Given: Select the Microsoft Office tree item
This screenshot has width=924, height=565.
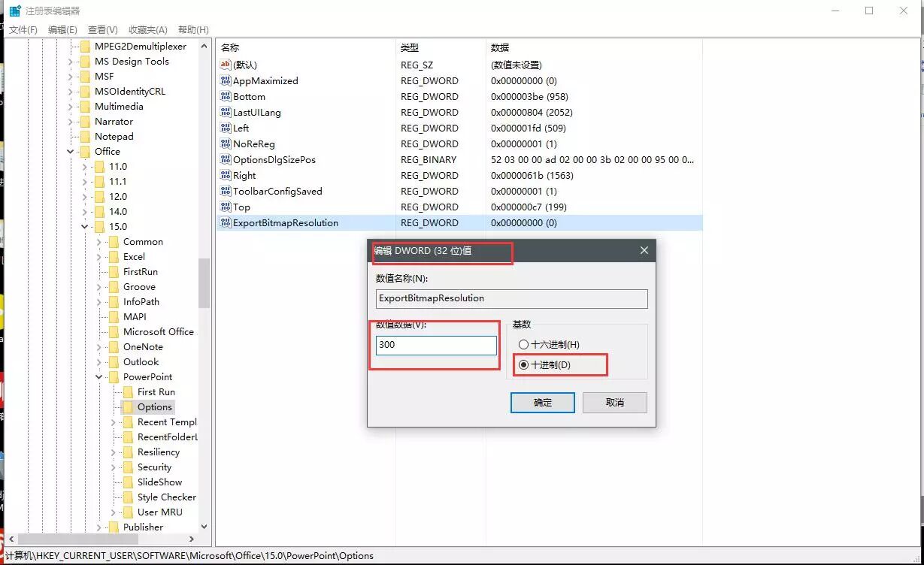Looking at the screenshot, I should click(x=159, y=331).
